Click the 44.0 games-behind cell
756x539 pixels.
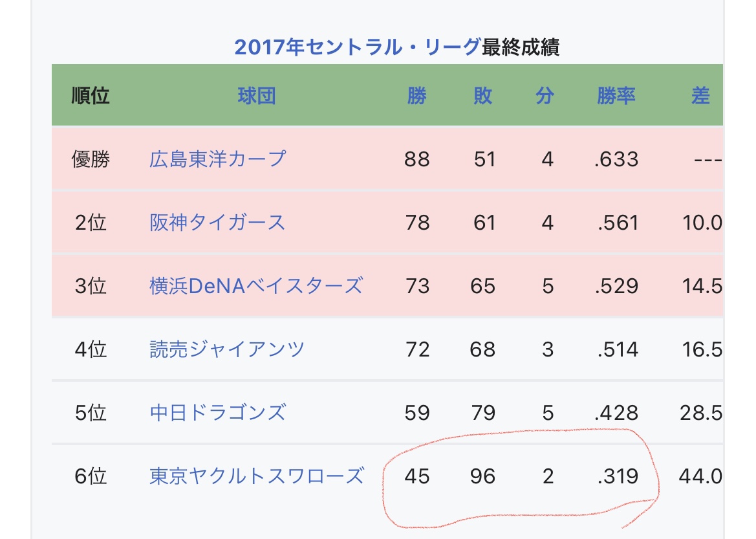[700, 477]
